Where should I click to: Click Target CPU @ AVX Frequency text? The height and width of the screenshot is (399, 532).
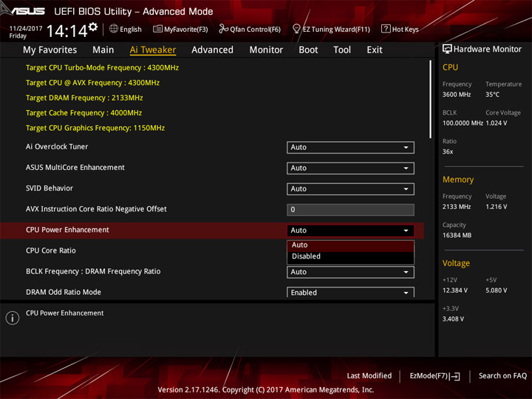(x=92, y=83)
